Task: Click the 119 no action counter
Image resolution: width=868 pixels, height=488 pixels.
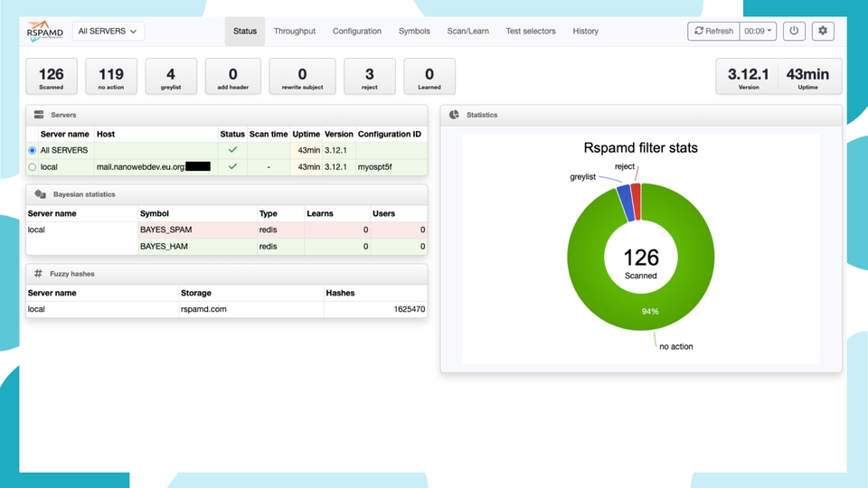Action: [111, 76]
